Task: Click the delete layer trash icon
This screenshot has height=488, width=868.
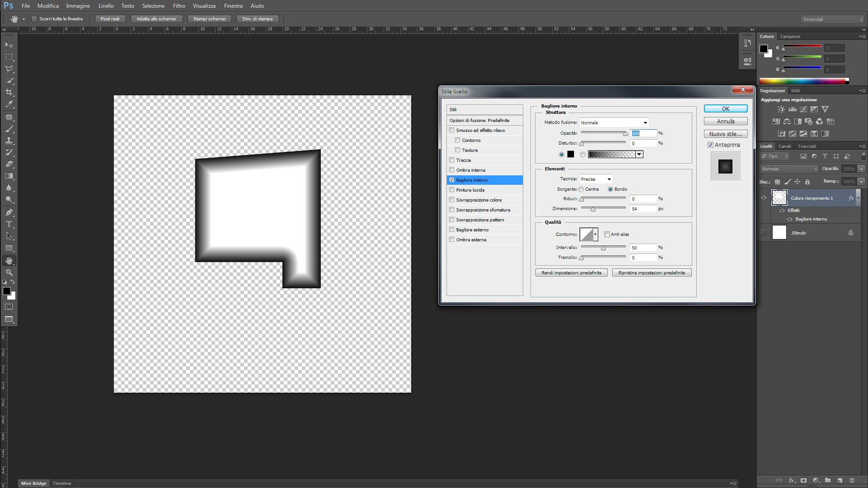Action: click(x=852, y=480)
